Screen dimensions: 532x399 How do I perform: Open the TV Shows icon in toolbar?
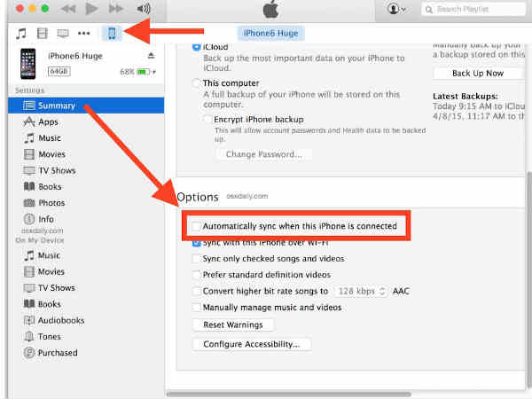point(63,34)
